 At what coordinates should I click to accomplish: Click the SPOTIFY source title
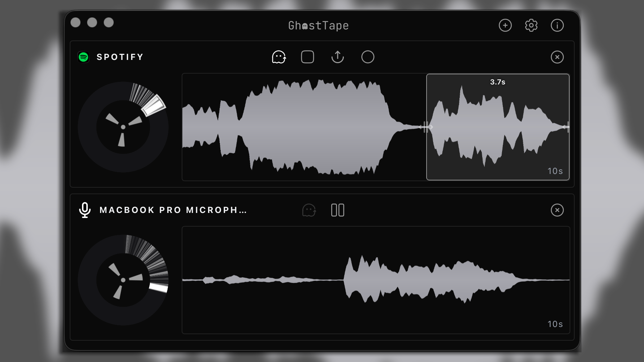tap(120, 57)
